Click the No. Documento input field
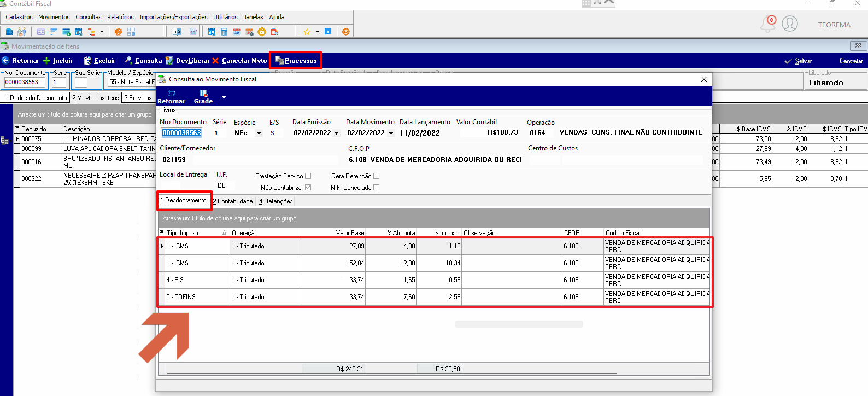The height and width of the screenshot is (396, 868). point(25,83)
